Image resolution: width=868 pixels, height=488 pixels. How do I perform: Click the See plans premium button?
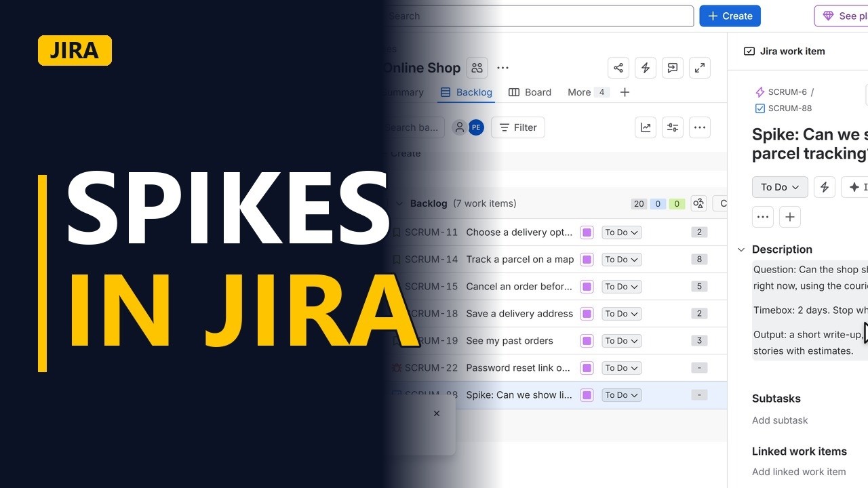[842, 16]
